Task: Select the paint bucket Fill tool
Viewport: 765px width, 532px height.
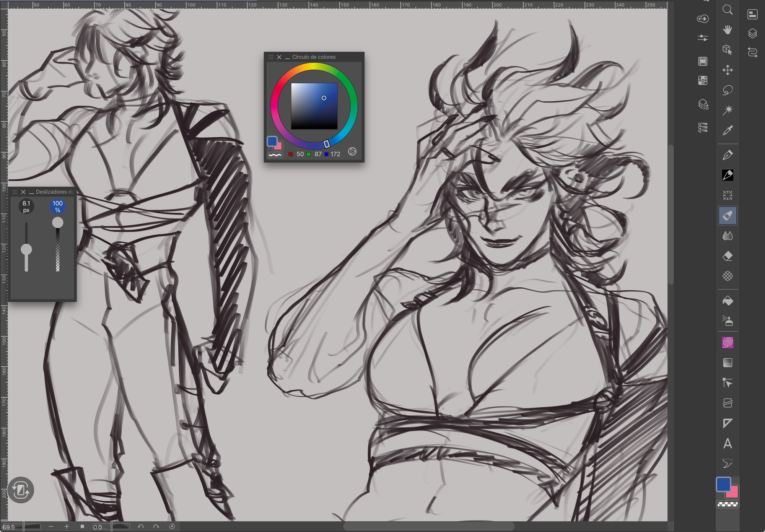Action: pos(728,301)
